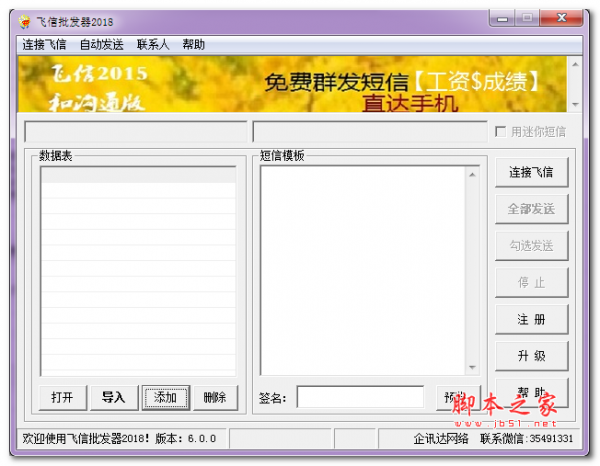
Task: Click the 全部发送 button
Action: point(531,209)
